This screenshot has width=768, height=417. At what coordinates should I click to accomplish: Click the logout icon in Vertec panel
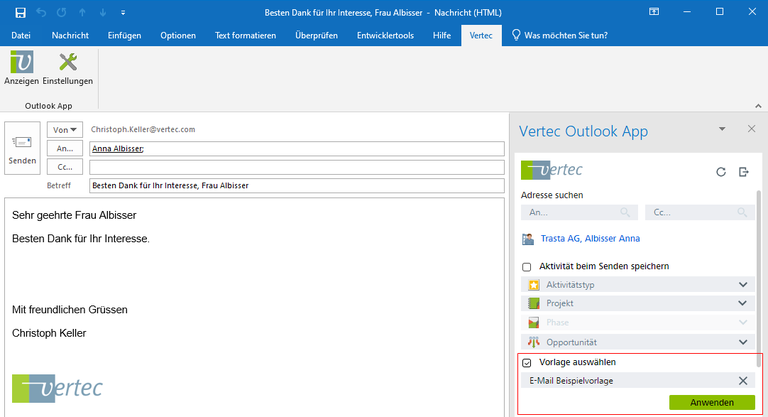[743, 172]
